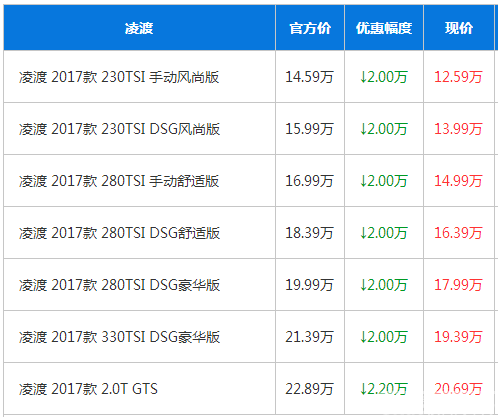Click the 官方价 column header
Image resolution: width=498 pixels, height=417 pixels.
[x=310, y=28]
